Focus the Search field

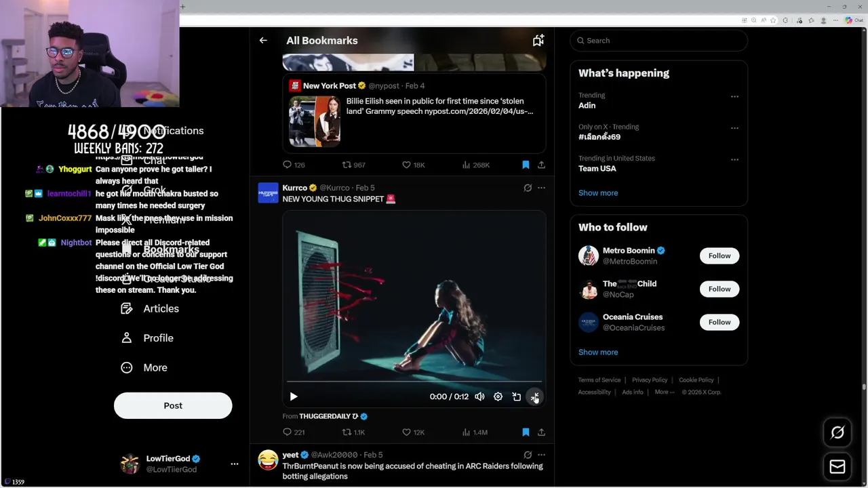(659, 41)
